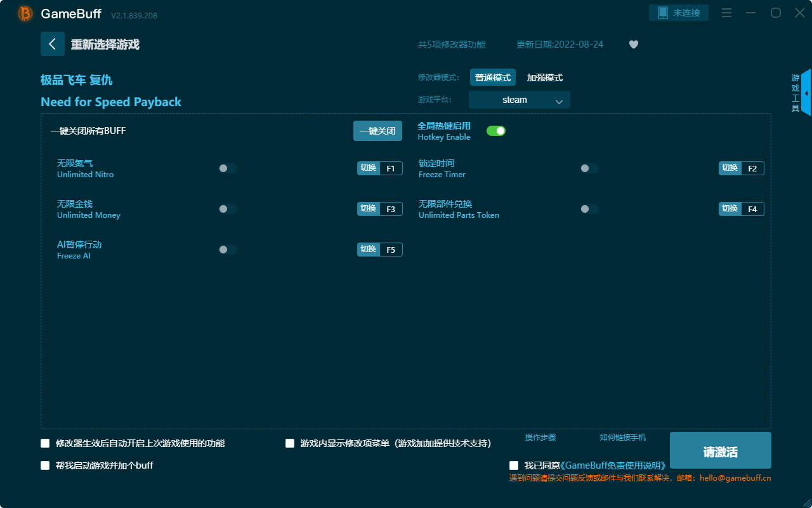This screenshot has width=812, height=508.
Task: Disable the Hotkey Enable switch
Action: pyautogui.click(x=495, y=130)
